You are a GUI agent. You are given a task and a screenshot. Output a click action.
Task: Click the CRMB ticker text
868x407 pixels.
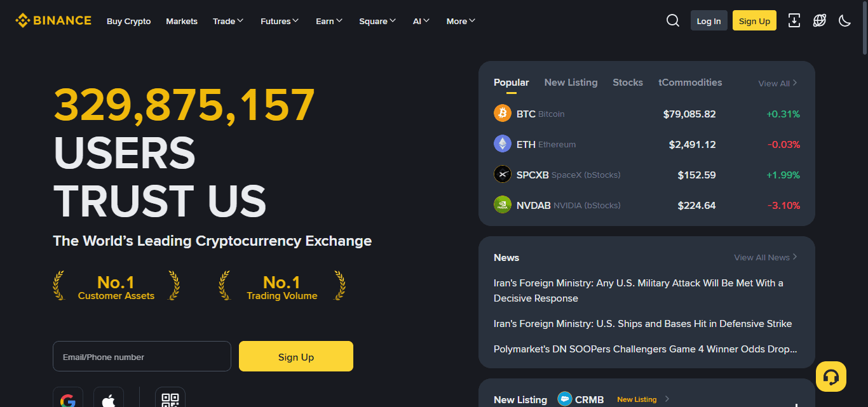click(590, 399)
